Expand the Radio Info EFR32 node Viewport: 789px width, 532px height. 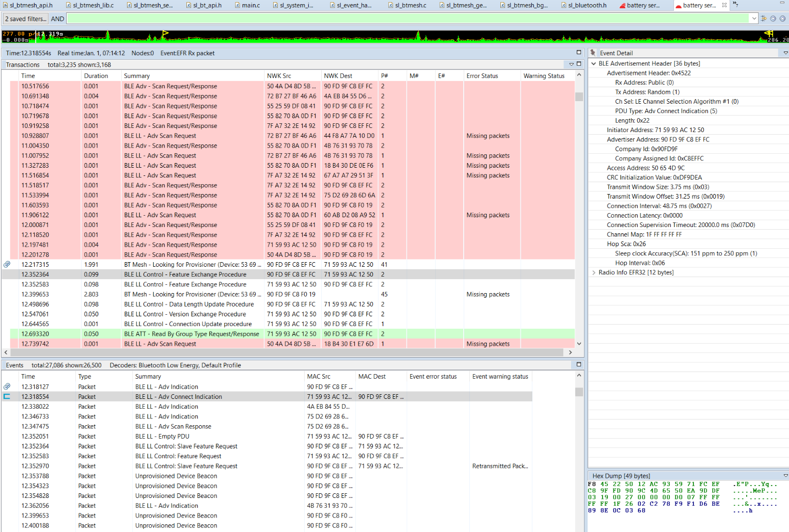pyautogui.click(x=594, y=272)
